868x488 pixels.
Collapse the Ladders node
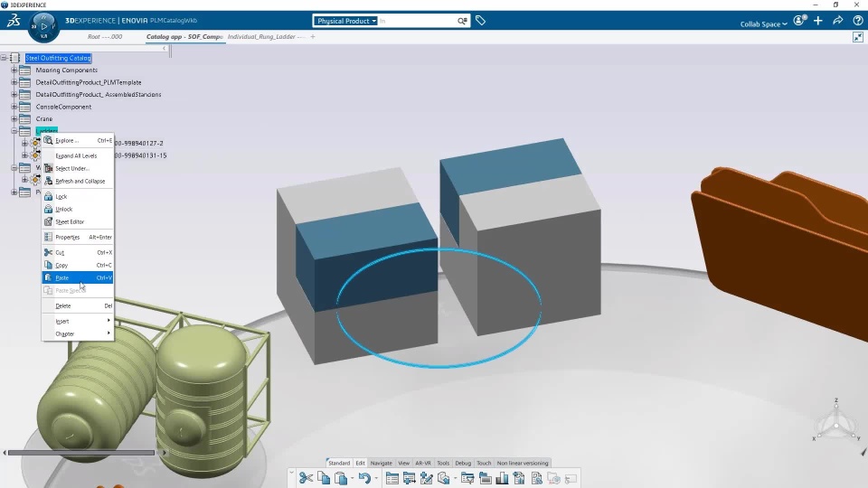14,131
